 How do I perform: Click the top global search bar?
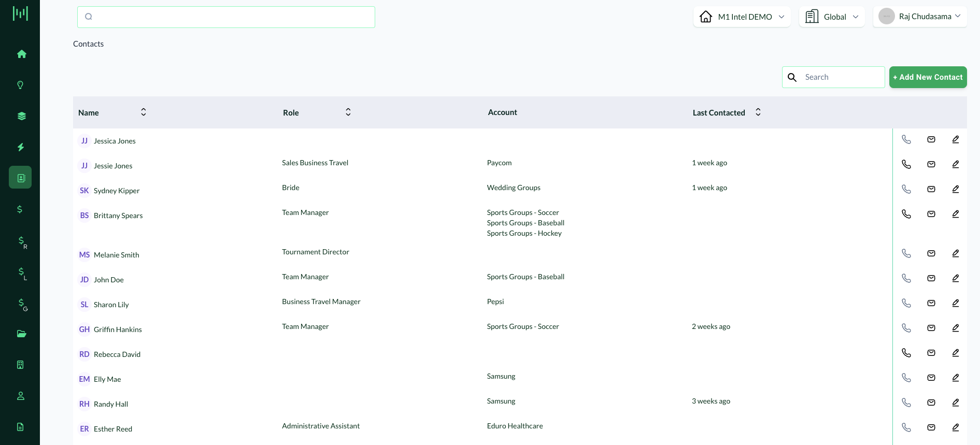point(226,17)
